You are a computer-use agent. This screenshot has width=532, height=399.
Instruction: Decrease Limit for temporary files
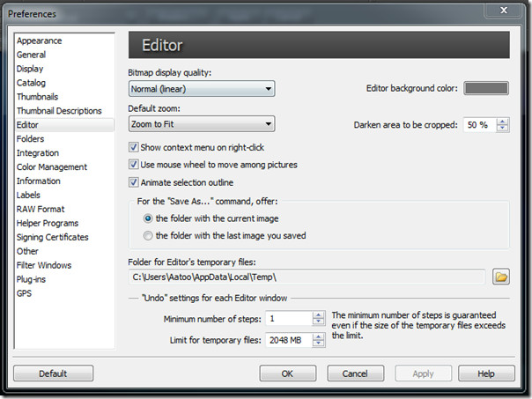318,344
